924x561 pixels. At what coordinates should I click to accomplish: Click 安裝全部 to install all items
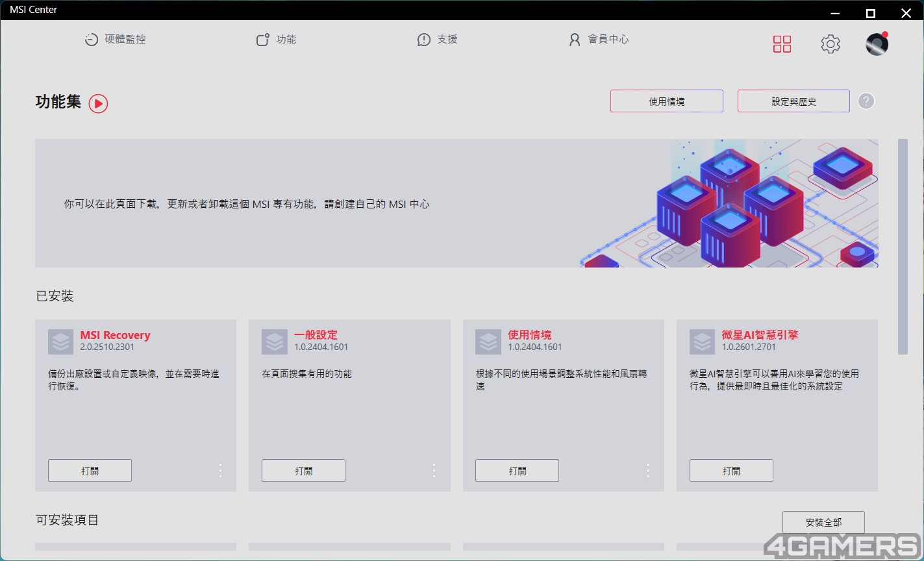click(x=823, y=522)
